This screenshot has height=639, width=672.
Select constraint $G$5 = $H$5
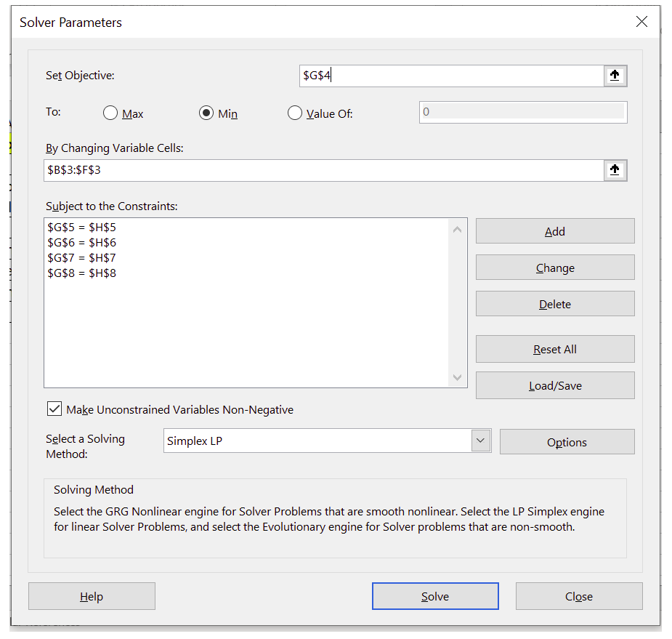click(81, 227)
